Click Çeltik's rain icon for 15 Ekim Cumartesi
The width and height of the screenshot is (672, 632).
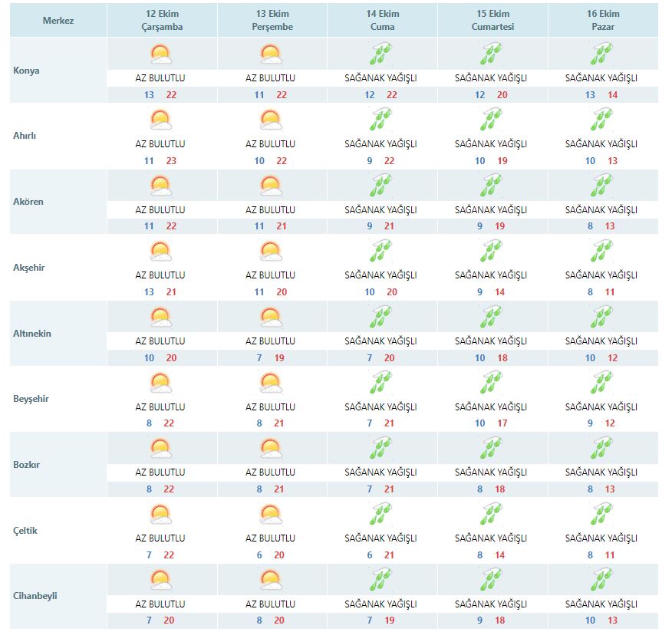coord(491,515)
